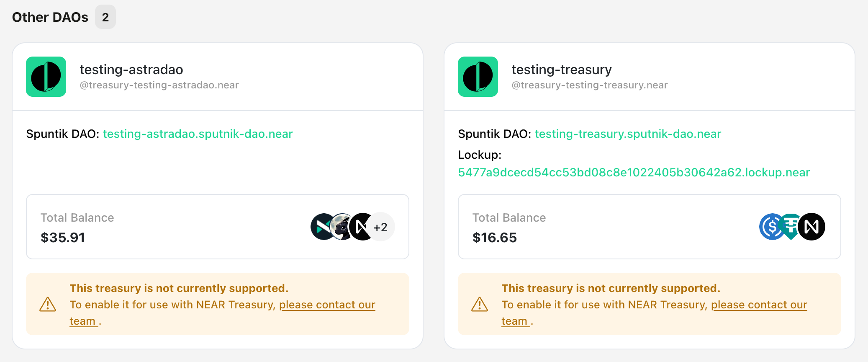Screen dimensions: 868x362
Task: Click warning triangle icon in testing-astradao card
Action: [48, 305]
